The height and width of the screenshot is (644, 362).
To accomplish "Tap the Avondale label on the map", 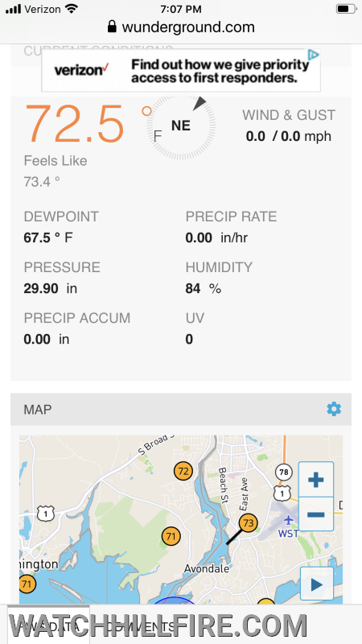I will (207, 569).
